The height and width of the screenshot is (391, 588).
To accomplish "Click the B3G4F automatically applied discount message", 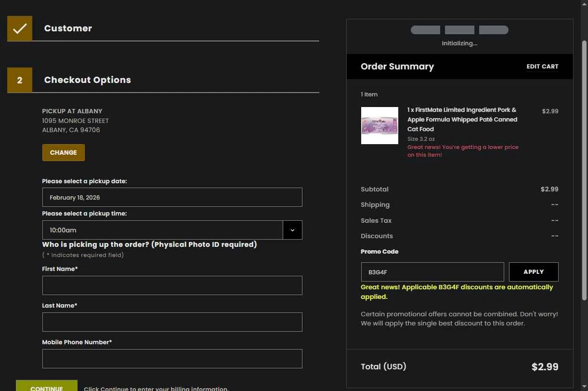I will [457, 292].
